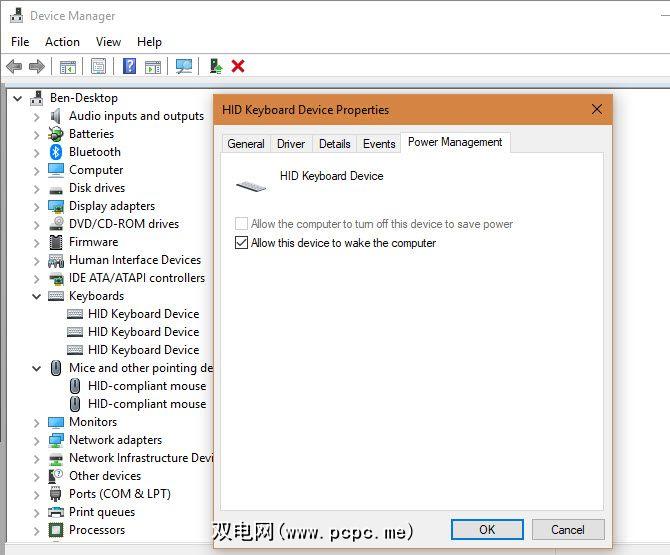Click the Ports (COM & LPT) icon

[x=56, y=494]
